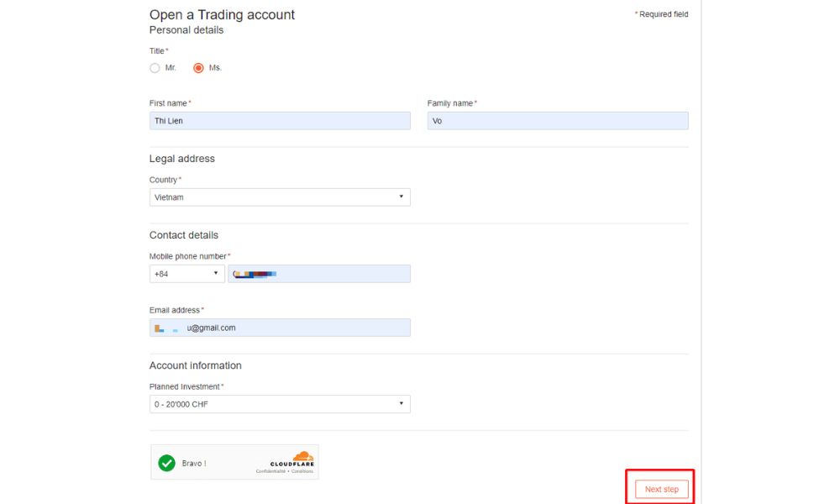The width and height of the screenshot is (840, 504).
Task: Click the green checkmark verification icon
Action: click(x=167, y=463)
